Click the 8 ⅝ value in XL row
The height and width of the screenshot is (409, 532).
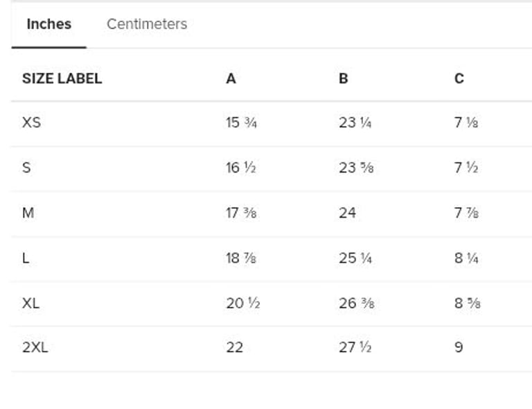[468, 303]
